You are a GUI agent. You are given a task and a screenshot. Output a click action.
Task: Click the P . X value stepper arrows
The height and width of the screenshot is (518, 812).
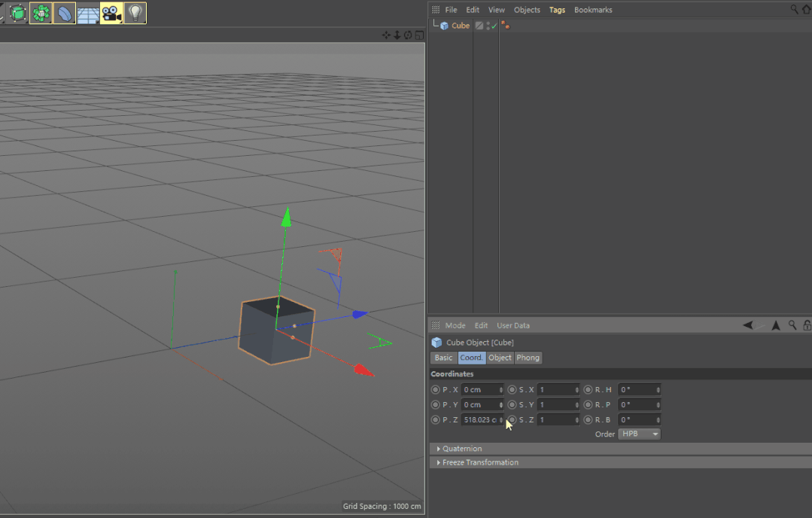[x=500, y=389]
